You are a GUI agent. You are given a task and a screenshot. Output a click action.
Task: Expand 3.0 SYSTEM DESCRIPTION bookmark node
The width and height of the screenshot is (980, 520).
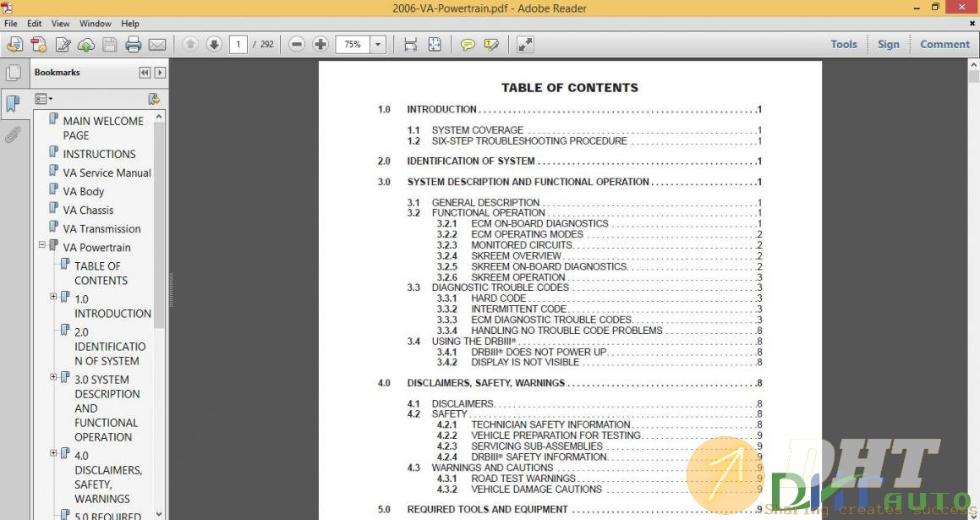pos(54,377)
